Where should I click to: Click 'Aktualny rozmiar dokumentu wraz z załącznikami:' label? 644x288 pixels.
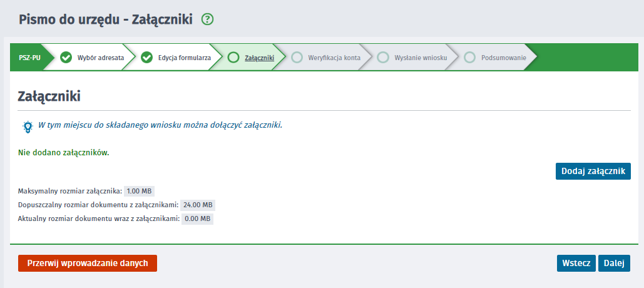[x=99, y=219]
